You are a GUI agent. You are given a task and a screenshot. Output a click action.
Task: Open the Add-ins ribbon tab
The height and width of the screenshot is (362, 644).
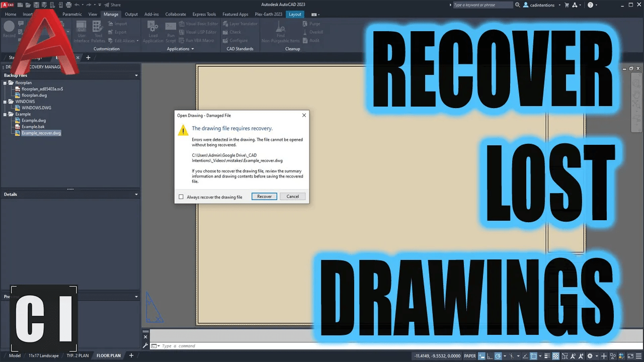point(151,14)
